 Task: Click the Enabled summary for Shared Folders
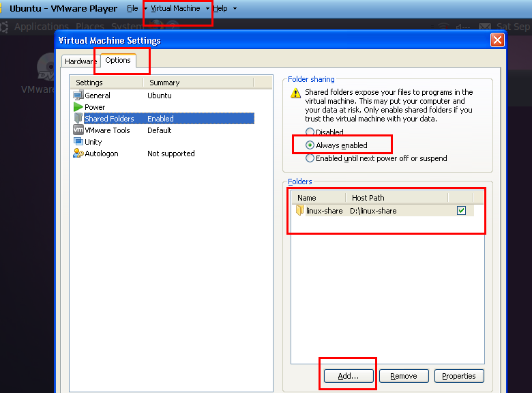point(160,119)
